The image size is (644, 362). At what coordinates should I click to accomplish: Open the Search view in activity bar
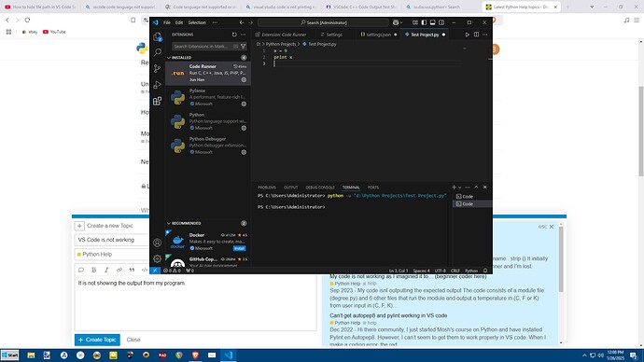[x=158, y=52]
